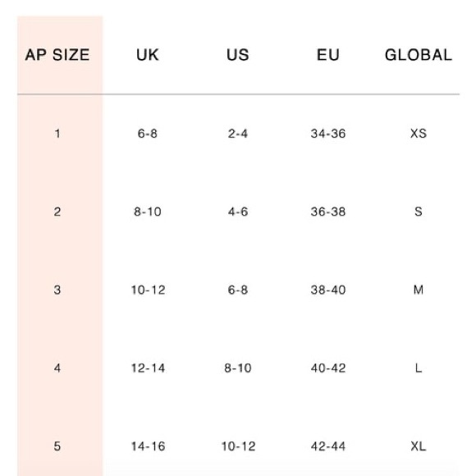The width and height of the screenshot is (476, 476).
Task: Click AP size 2 cell
Action: tap(57, 212)
